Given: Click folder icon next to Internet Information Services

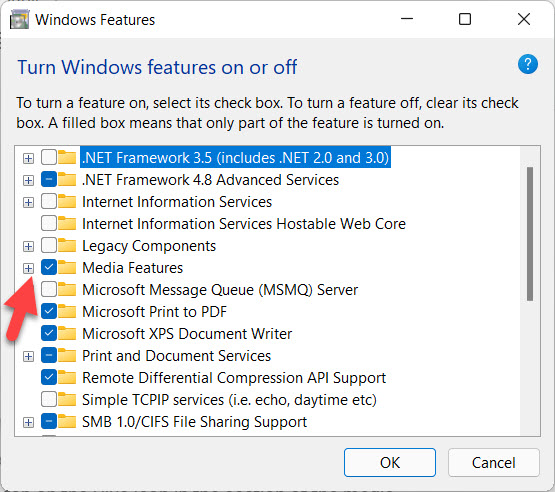Looking at the screenshot, I should [67, 202].
